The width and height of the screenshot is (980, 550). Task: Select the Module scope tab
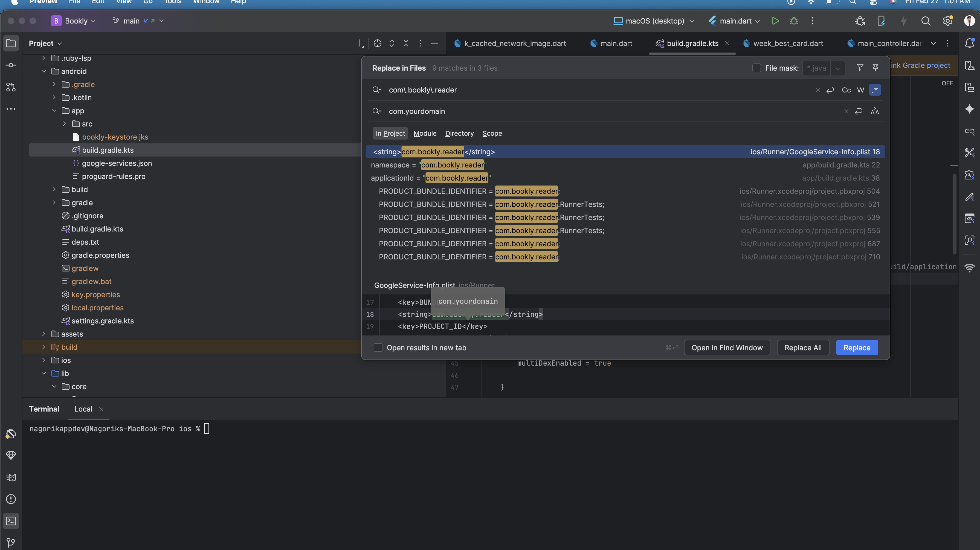[x=425, y=133]
